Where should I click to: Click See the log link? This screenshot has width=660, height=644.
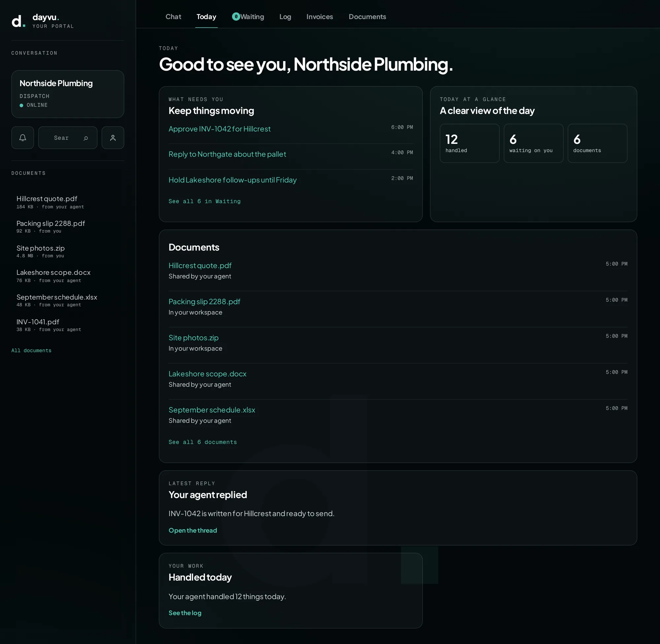click(185, 613)
